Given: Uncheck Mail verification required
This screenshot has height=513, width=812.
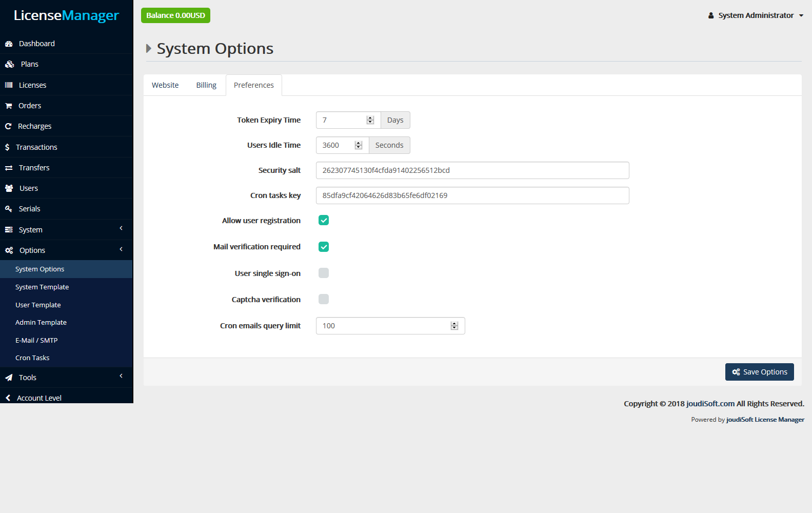Looking at the screenshot, I should point(324,247).
